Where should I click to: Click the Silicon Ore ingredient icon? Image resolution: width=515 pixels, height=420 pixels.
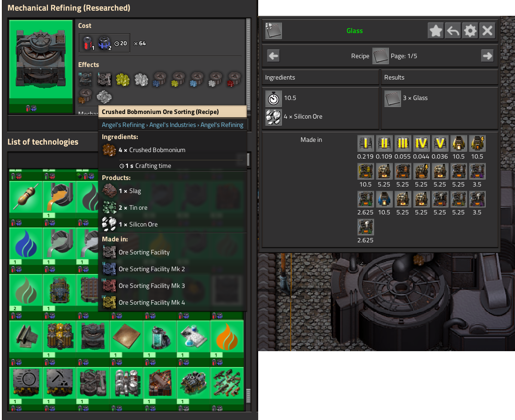[273, 117]
